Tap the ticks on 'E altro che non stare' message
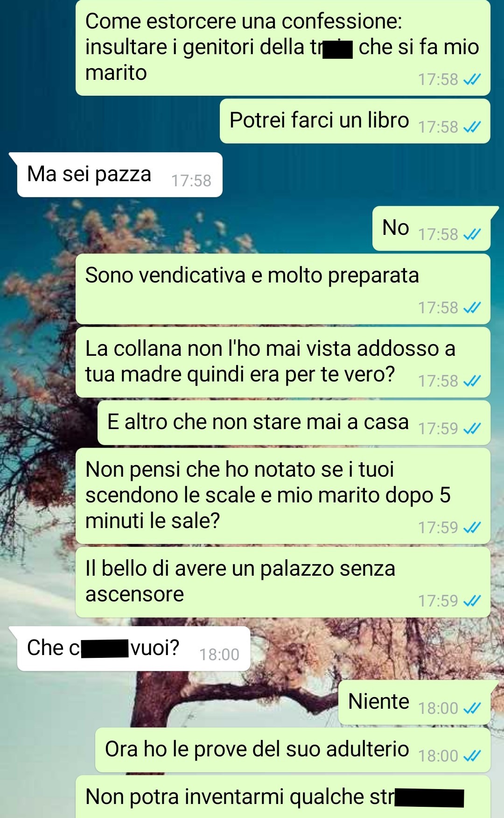The width and height of the screenshot is (504, 818). pos(472,429)
